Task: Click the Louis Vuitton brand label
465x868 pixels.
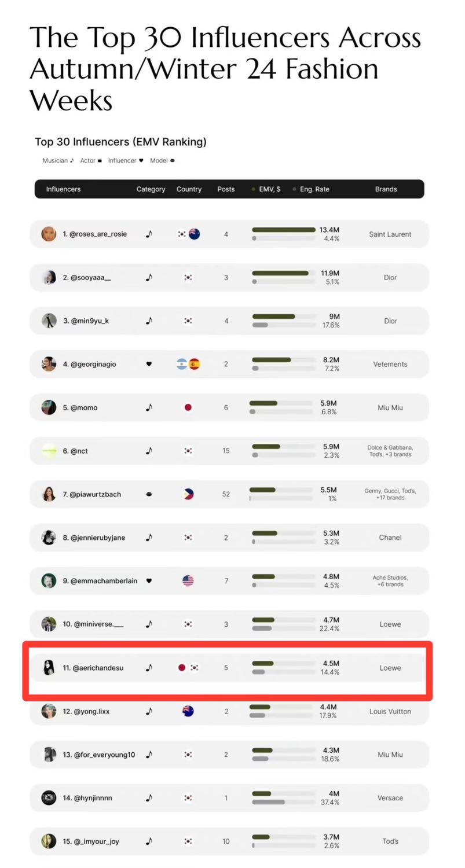Action: coord(390,711)
